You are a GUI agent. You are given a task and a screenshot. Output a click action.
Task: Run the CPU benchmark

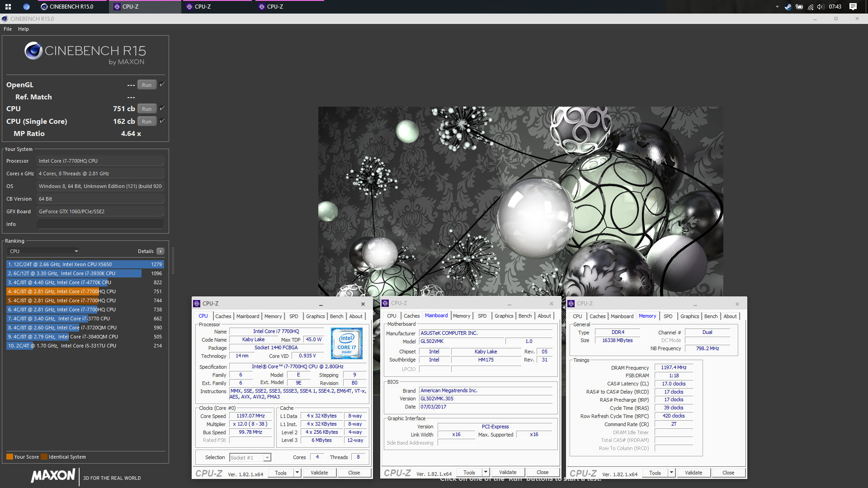click(x=147, y=108)
